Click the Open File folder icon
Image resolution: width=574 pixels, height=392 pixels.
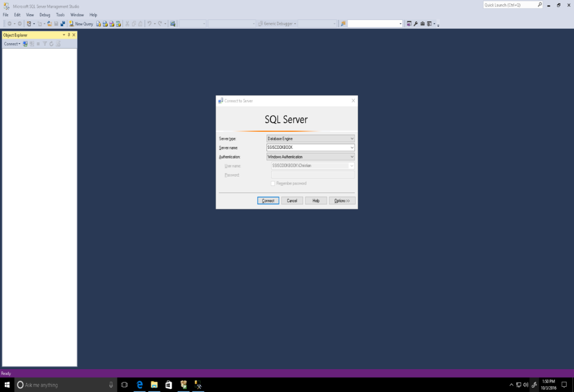coord(50,24)
